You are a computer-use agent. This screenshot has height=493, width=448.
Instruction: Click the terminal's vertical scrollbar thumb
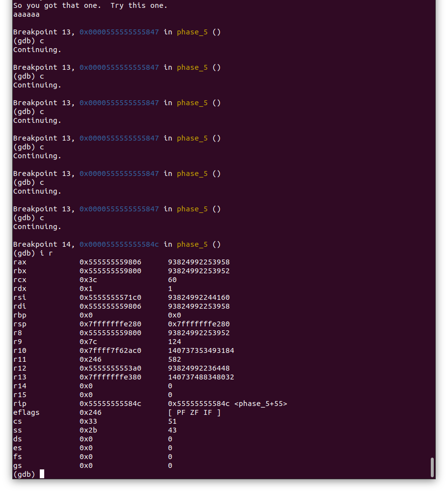point(432,467)
